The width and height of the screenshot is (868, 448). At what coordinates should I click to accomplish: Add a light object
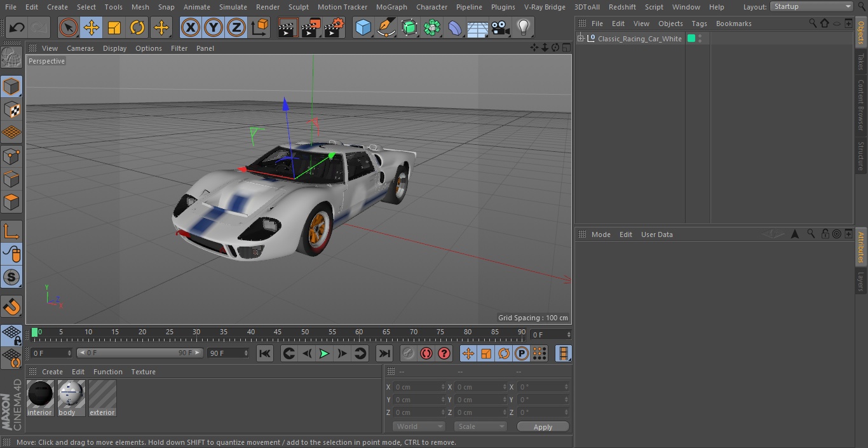[x=524, y=27]
